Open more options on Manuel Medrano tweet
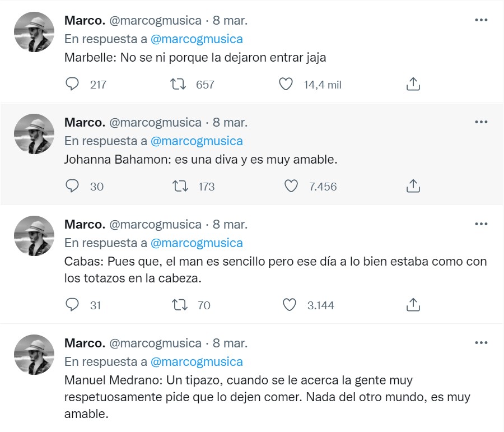Screen dimensions: 504x432 click(481, 342)
